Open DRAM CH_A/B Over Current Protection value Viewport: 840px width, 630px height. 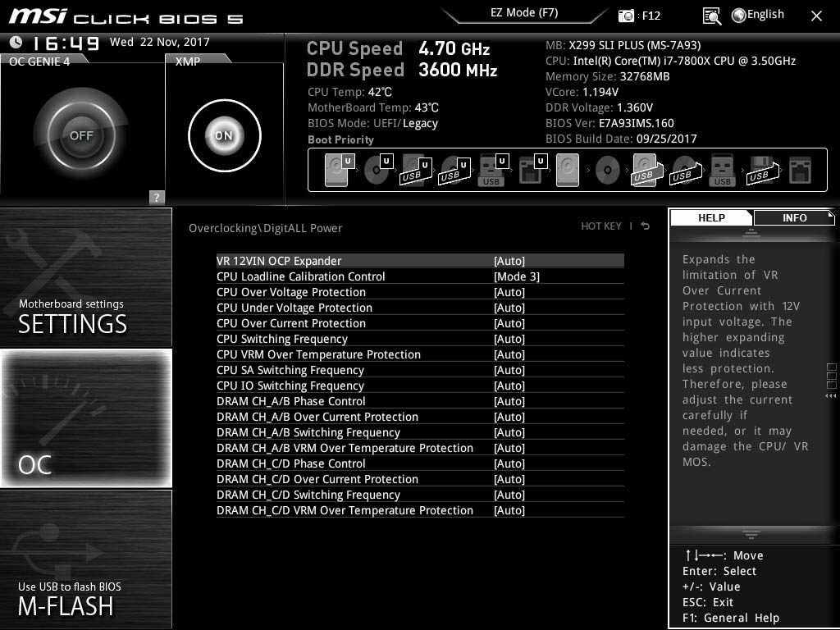coord(509,416)
